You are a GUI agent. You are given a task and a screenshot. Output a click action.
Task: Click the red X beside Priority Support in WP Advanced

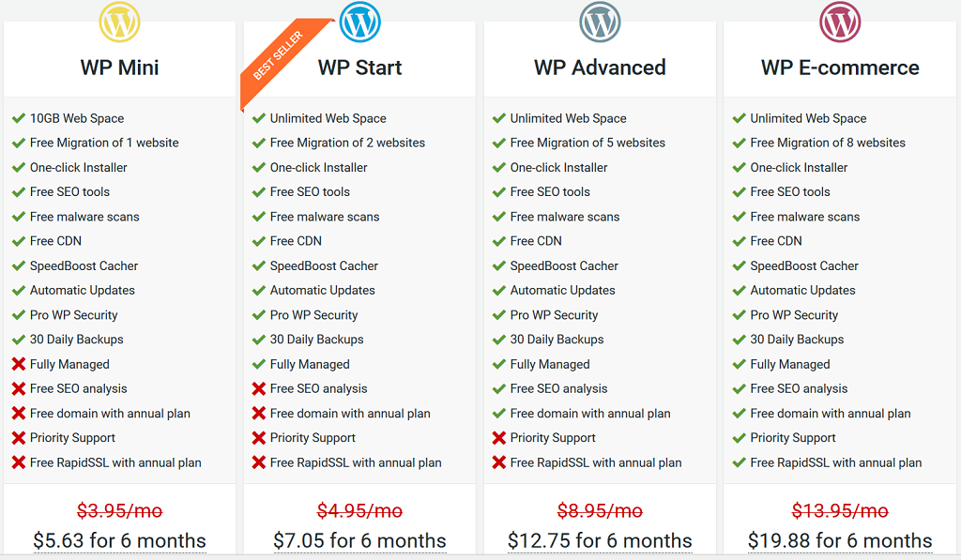pos(499,437)
